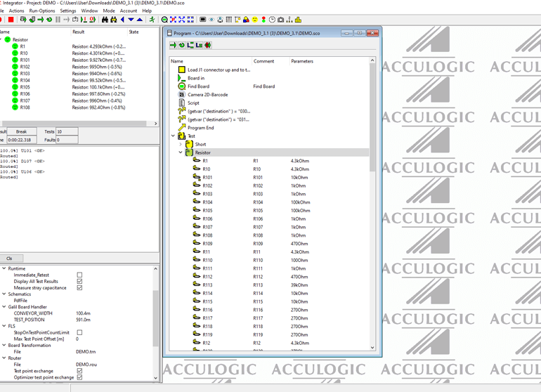This screenshot has height=392, width=541.
Task: Select the R101 row in program tree
Action: point(269,177)
